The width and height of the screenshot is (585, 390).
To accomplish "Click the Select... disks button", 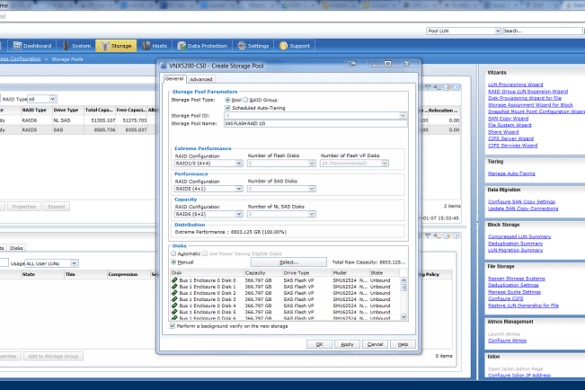I will click(x=288, y=262).
